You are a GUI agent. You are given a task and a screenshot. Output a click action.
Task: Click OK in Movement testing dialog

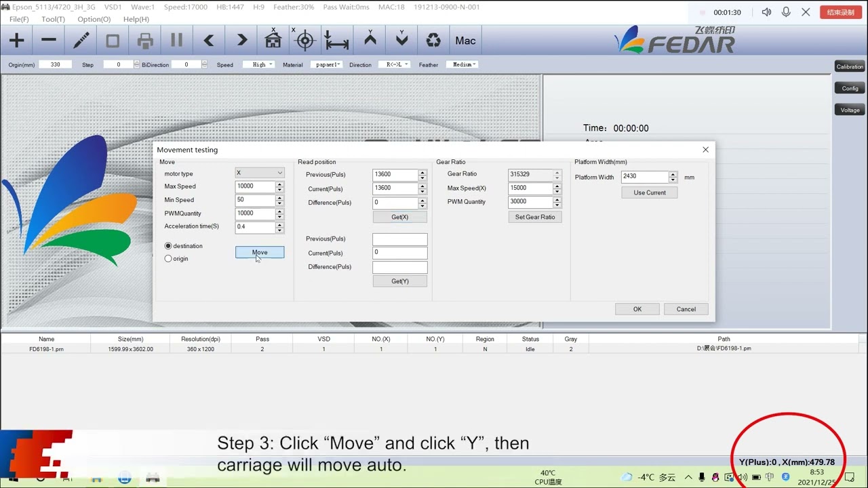637,309
